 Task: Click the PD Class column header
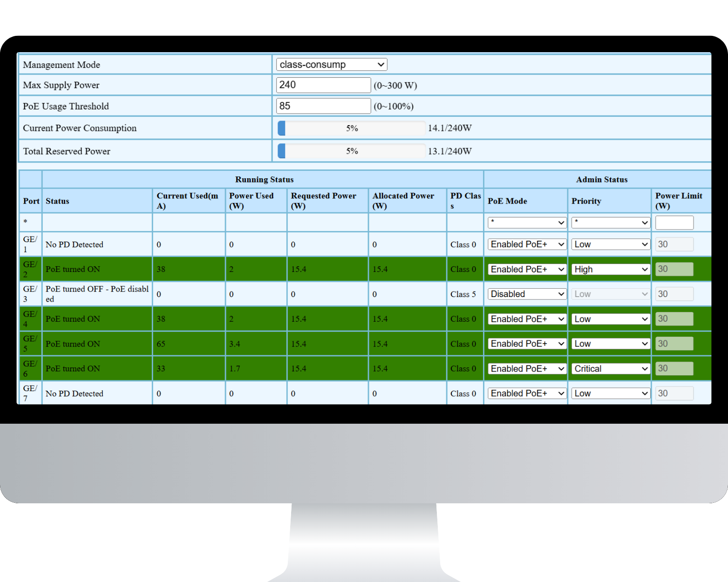[x=465, y=201]
